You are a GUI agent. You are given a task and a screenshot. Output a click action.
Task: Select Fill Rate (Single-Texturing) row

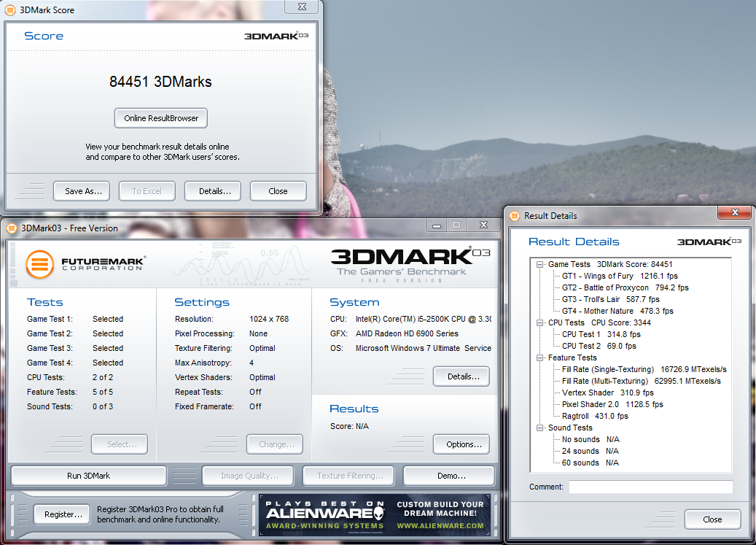tap(644, 369)
